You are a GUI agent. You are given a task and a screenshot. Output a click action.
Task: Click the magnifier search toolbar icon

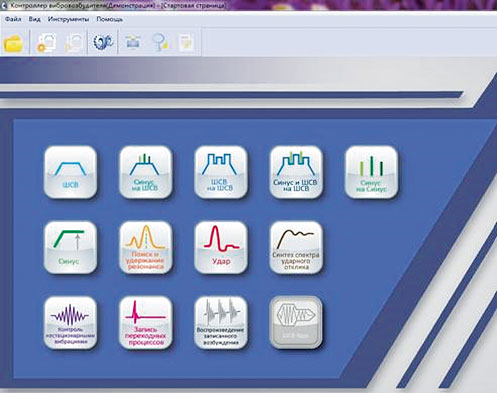pos(160,42)
